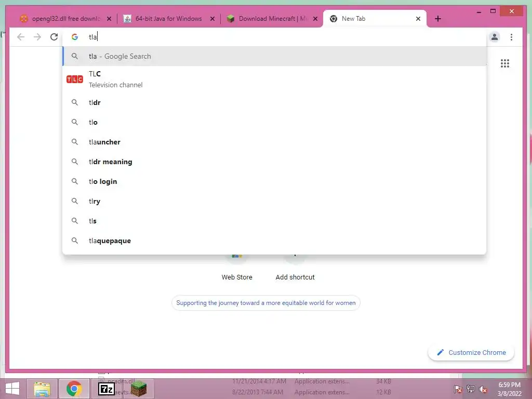The width and height of the screenshot is (532, 399).
Task: Maximize the Chrome window
Action: (x=493, y=11)
